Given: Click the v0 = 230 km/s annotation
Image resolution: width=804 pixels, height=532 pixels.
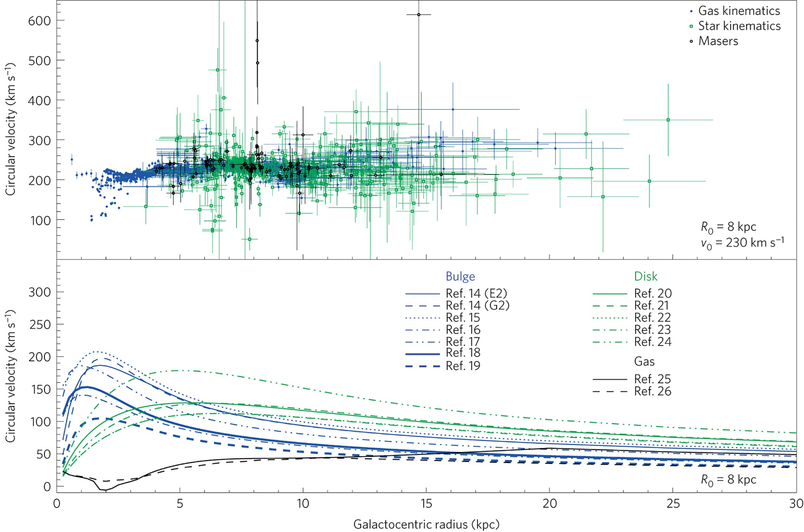Looking at the screenshot, I should (742, 243).
